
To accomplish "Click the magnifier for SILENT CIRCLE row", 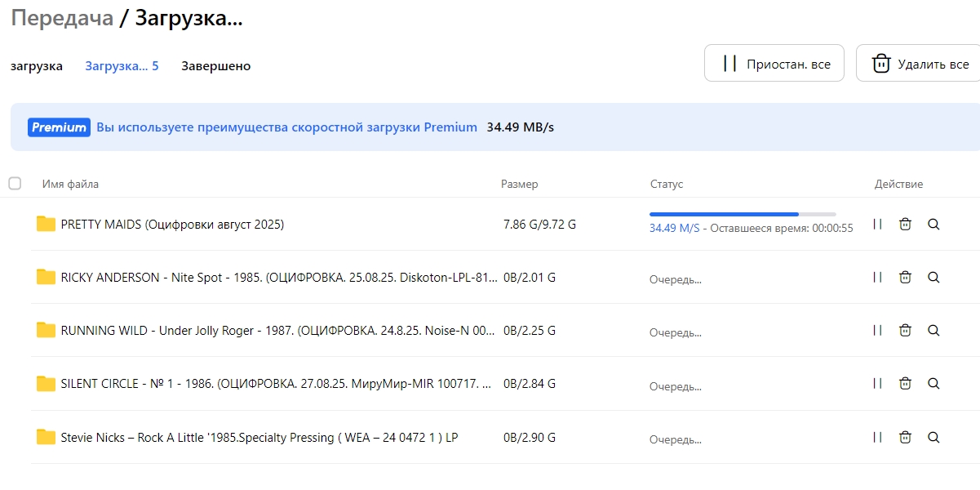I will click(x=933, y=383).
